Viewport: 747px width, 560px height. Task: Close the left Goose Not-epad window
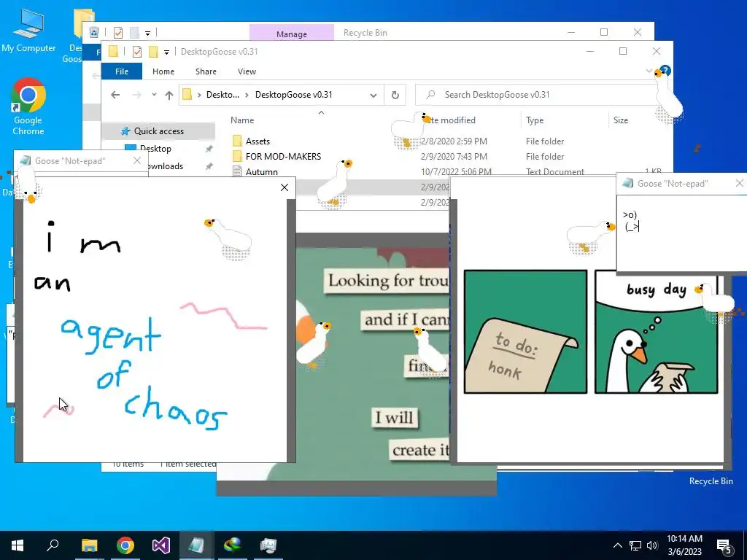pyautogui.click(x=136, y=160)
